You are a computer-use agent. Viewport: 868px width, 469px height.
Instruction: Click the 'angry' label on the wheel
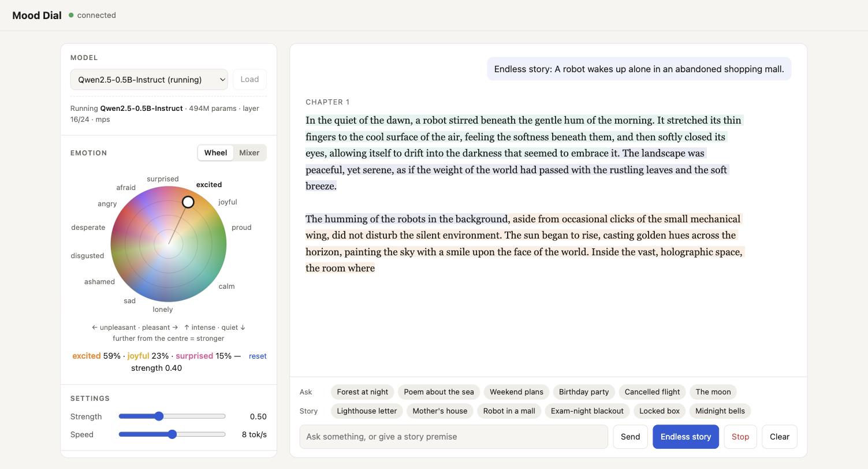(107, 204)
